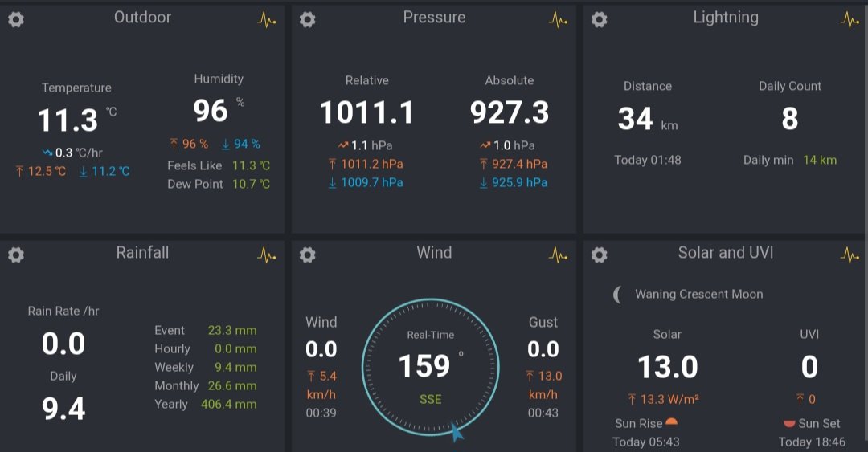Open the Solar and UVI settings gear
The height and width of the screenshot is (452, 868).
599,255
